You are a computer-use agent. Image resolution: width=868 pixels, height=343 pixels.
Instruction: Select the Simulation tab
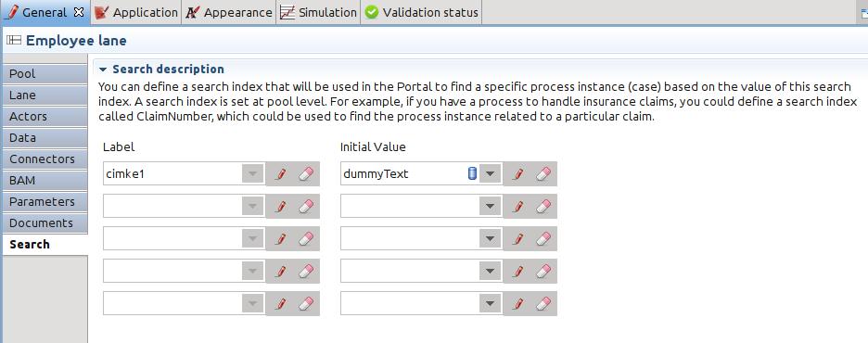point(318,12)
